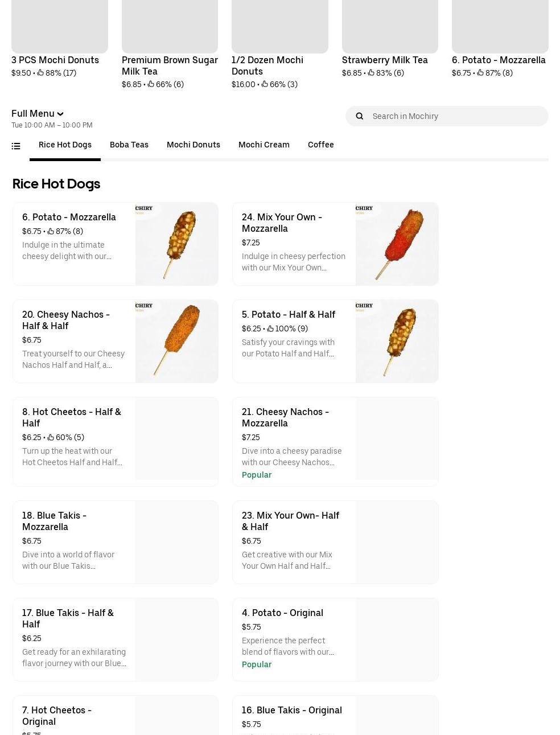Go to the Mochi Cream tab
Screen dimensions: 560x735
tap(264, 145)
